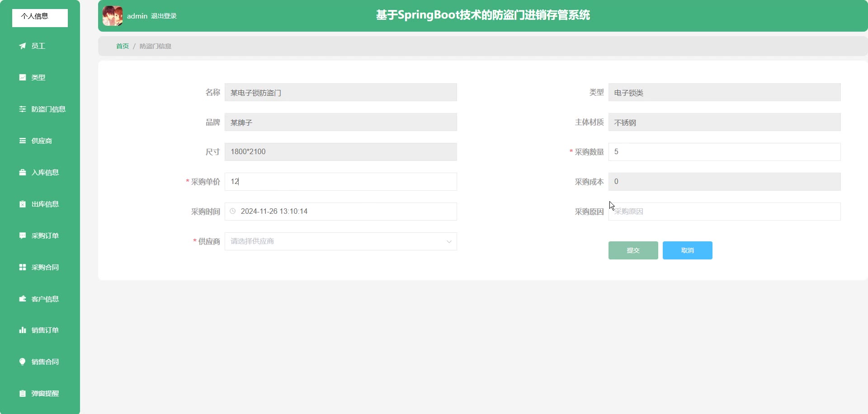
Task: Click the grid icon next to 采购合同
Action: click(22, 267)
